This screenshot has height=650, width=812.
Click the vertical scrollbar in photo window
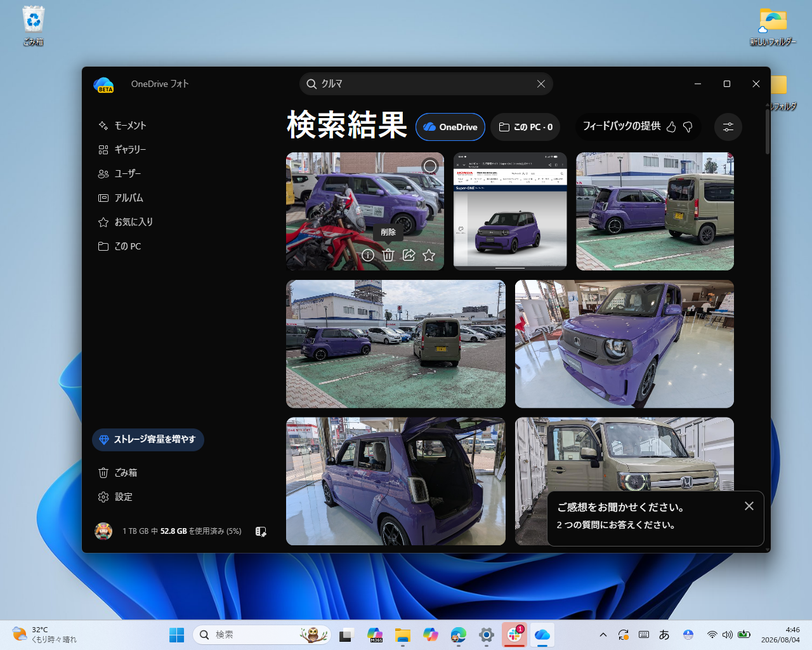tap(768, 133)
